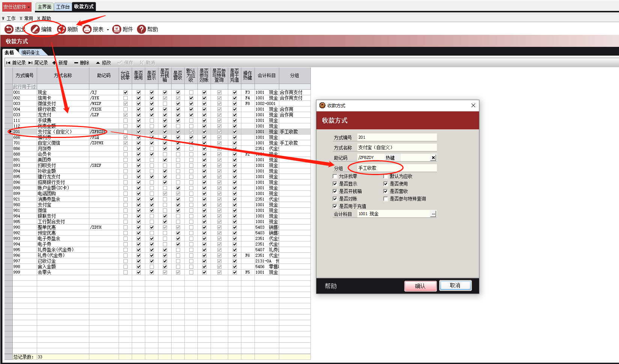Enable the 是否参与特殊查询 checkbox
The width and height of the screenshot is (619, 364).
tap(386, 199)
